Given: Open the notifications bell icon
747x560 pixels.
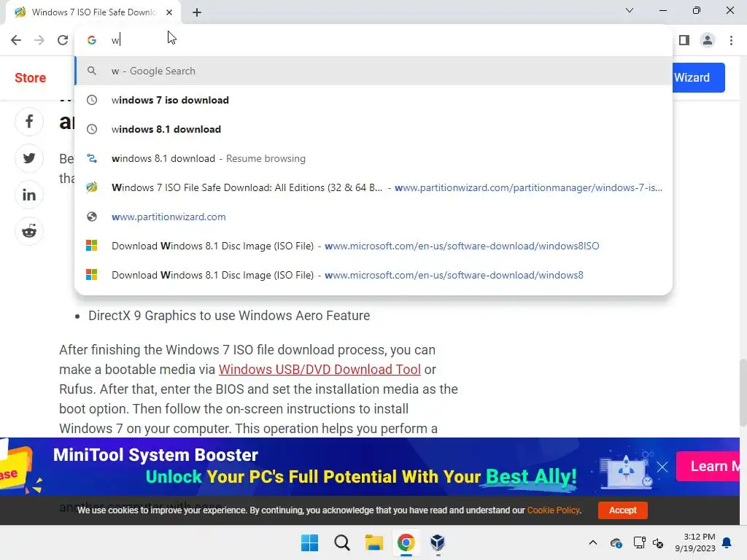Looking at the screenshot, I should click(727, 542).
